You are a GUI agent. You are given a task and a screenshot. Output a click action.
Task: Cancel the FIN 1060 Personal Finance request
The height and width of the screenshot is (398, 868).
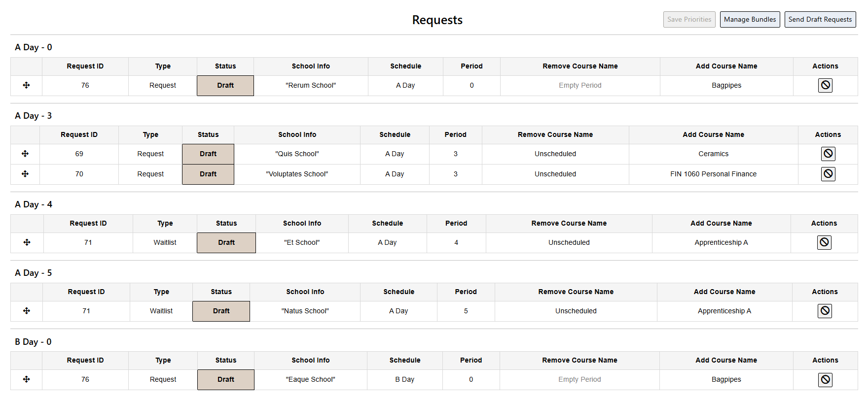click(828, 174)
